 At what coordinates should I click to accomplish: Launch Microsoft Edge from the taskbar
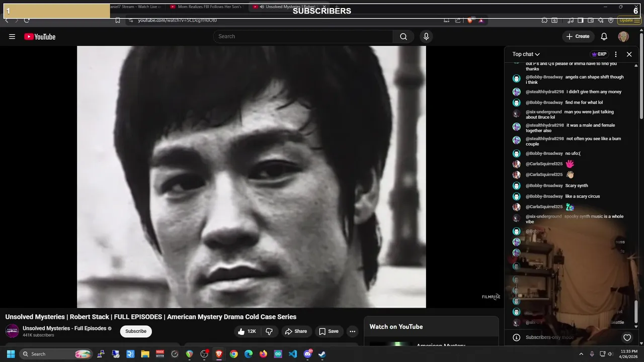(249, 354)
